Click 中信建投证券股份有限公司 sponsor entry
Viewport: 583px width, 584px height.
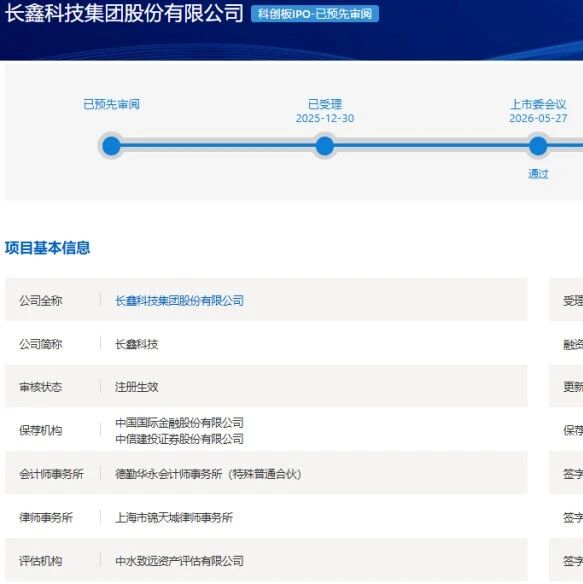coord(179,439)
